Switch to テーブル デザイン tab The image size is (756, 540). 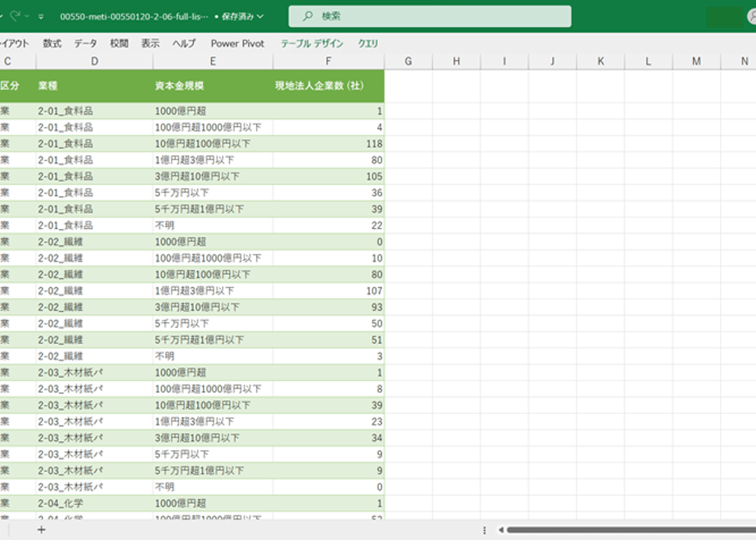(312, 43)
